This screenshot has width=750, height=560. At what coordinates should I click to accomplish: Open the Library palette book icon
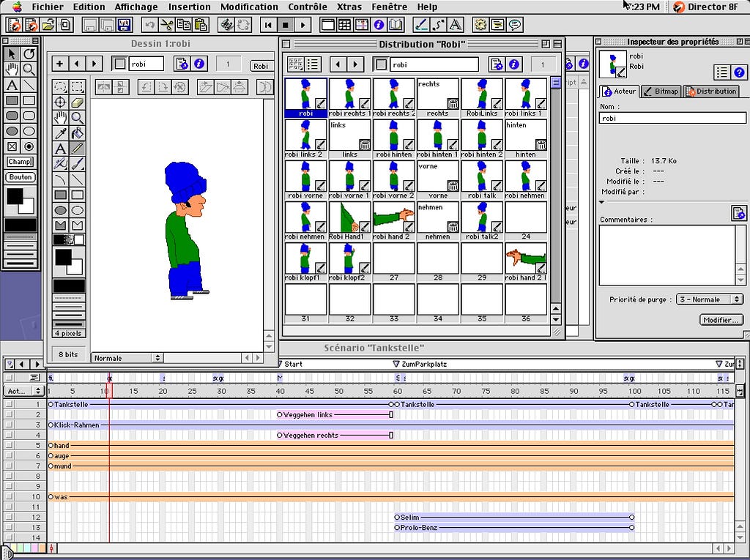click(x=396, y=24)
